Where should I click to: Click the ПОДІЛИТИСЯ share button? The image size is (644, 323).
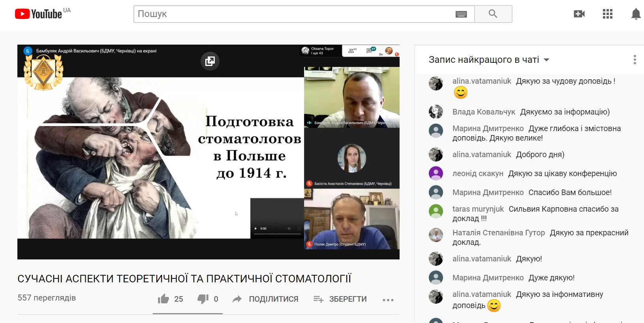pos(265,299)
